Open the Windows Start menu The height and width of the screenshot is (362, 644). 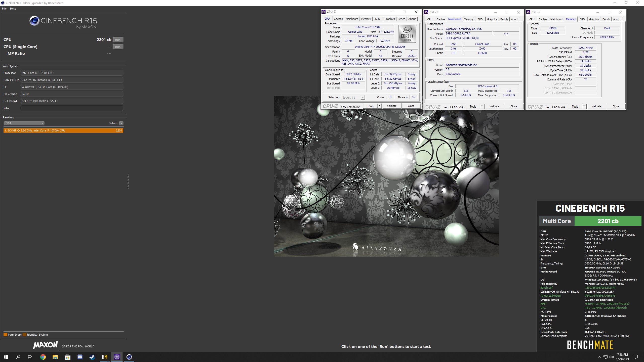(x=6, y=357)
